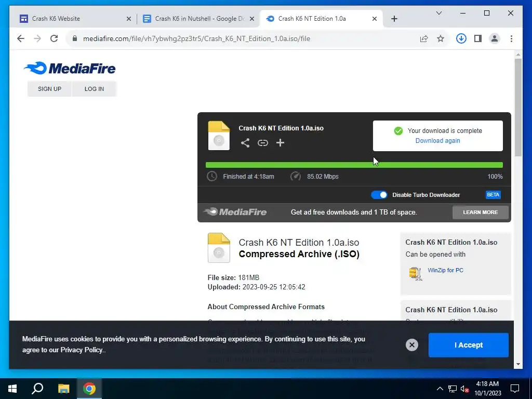Switch to Crash K6 in Nutshell tab

(x=199, y=19)
